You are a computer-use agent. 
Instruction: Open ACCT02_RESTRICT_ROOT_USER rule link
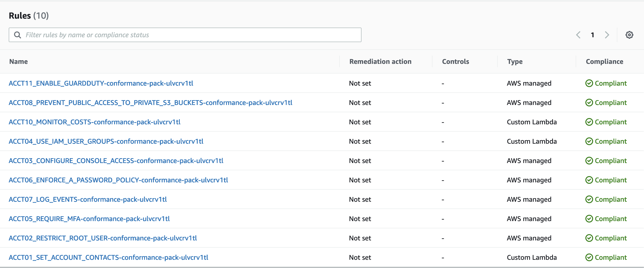point(103,238)
